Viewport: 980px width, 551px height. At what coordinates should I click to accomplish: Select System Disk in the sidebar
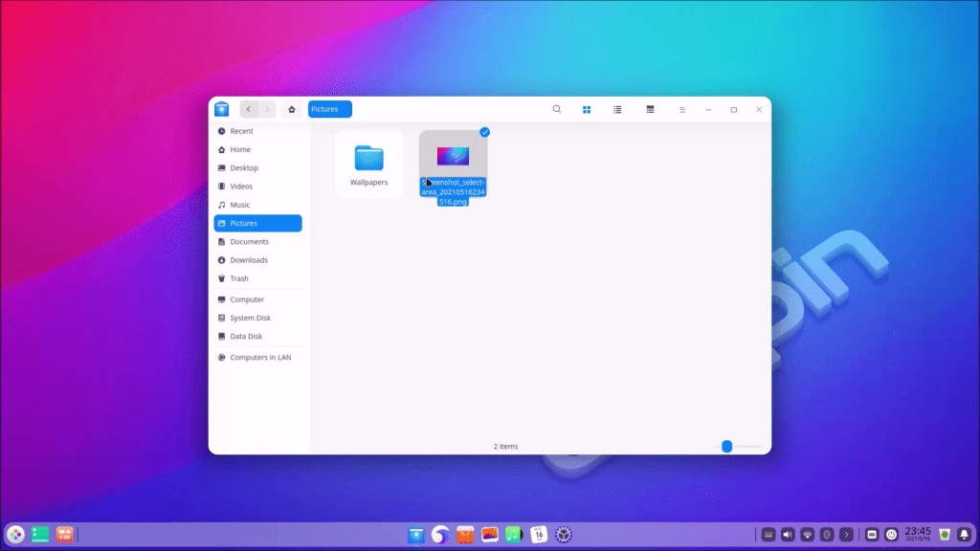coord(250,318)
